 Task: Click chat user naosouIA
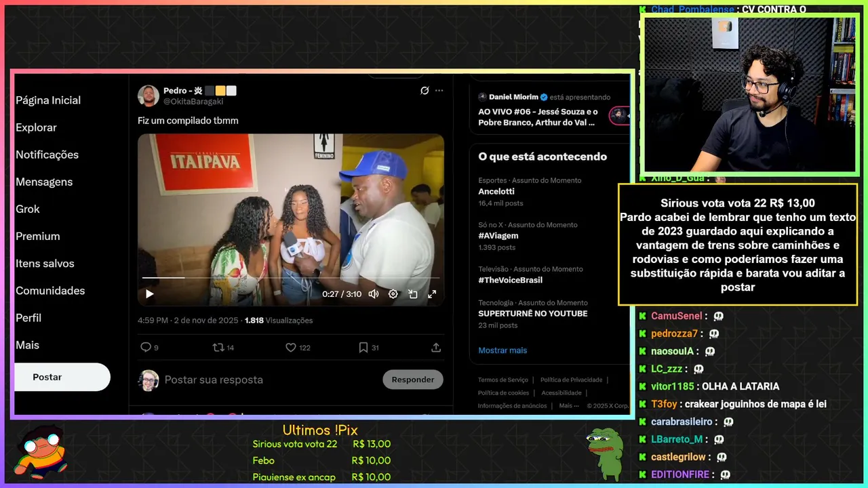click(673, 352)
